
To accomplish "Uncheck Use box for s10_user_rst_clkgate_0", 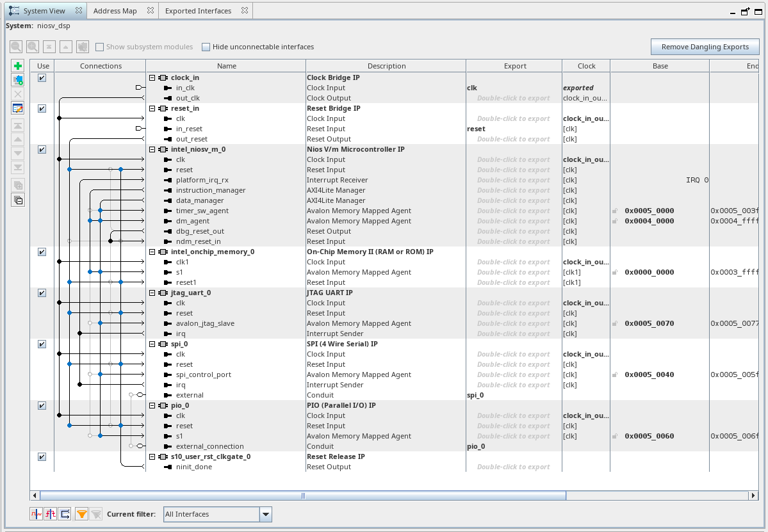I will tap(42, 456).
